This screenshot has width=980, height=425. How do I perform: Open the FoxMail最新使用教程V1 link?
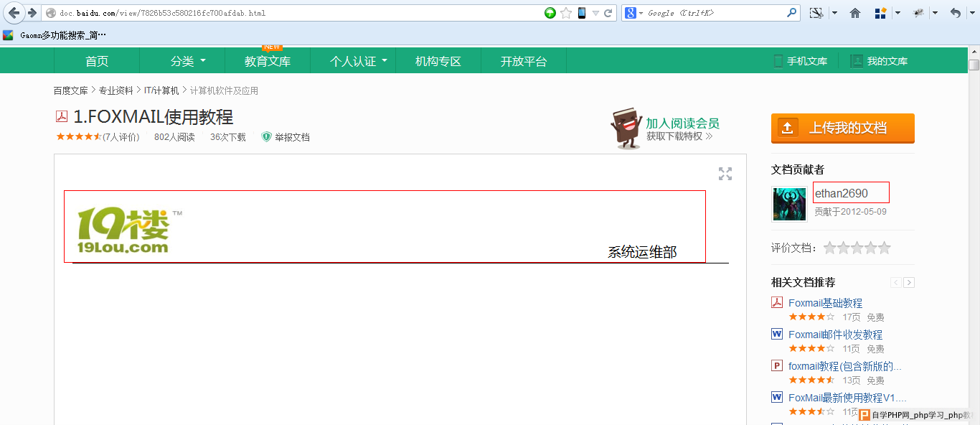click(x=848, y=398)
